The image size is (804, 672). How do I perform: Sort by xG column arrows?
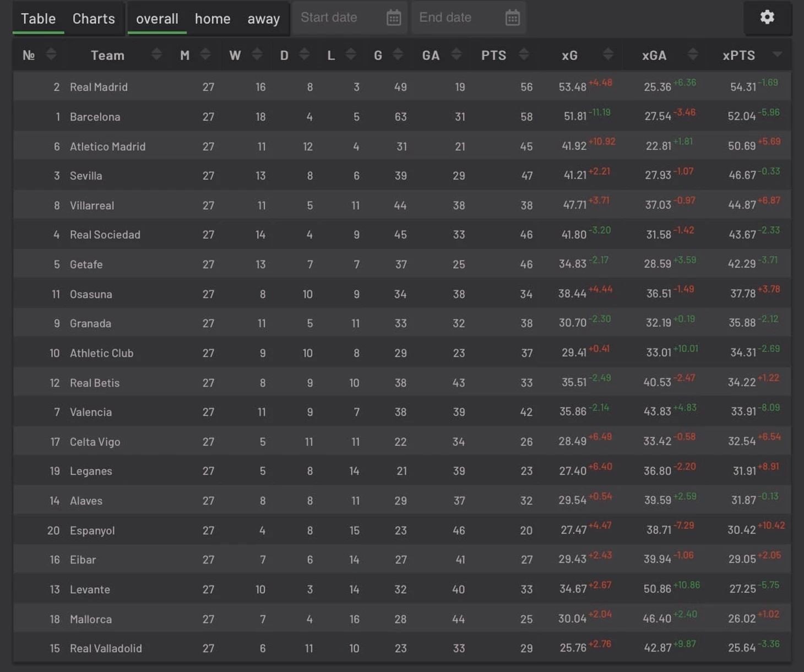pos(608,54)
